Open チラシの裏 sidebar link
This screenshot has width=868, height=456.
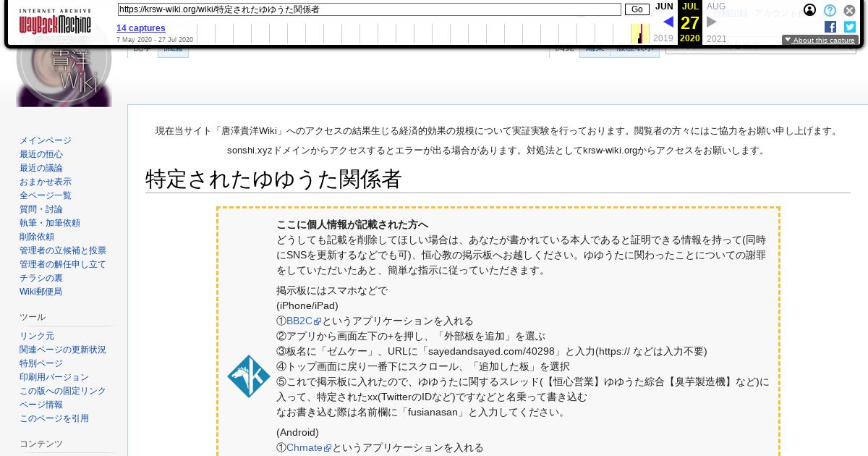point(41,278)
